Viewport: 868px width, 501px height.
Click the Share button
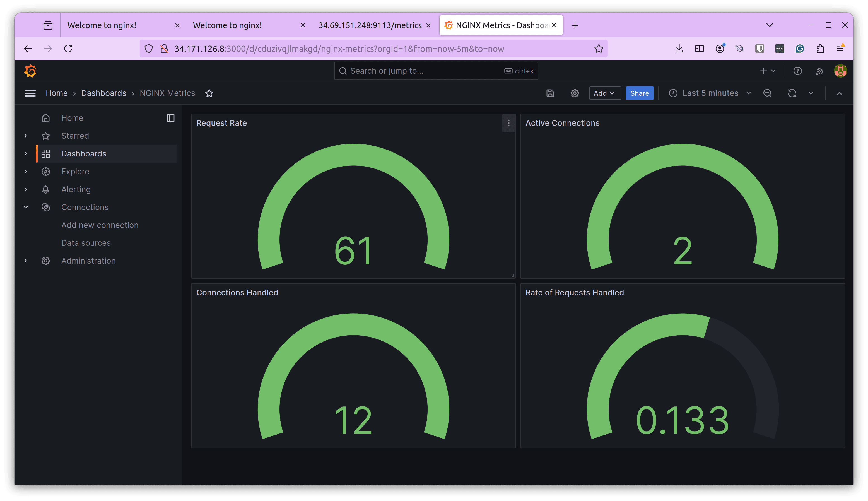pyautogui.click(x=639, y=93)
